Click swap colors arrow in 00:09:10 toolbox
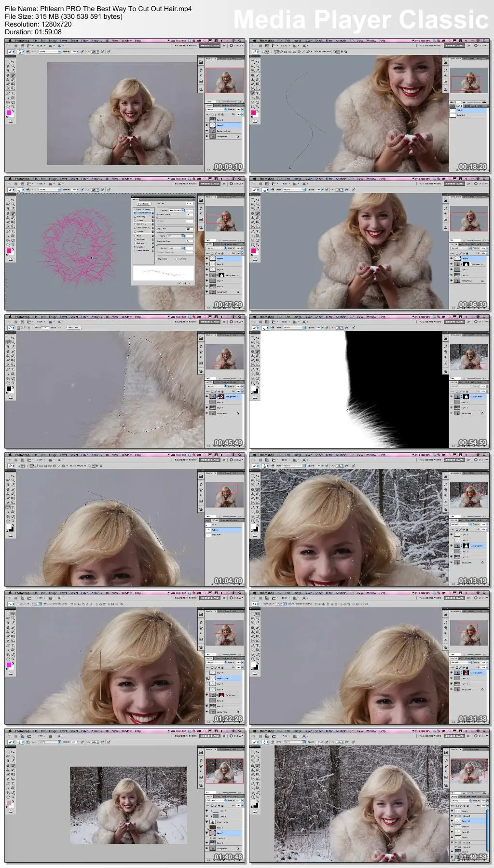 click(x=13, y=110)
